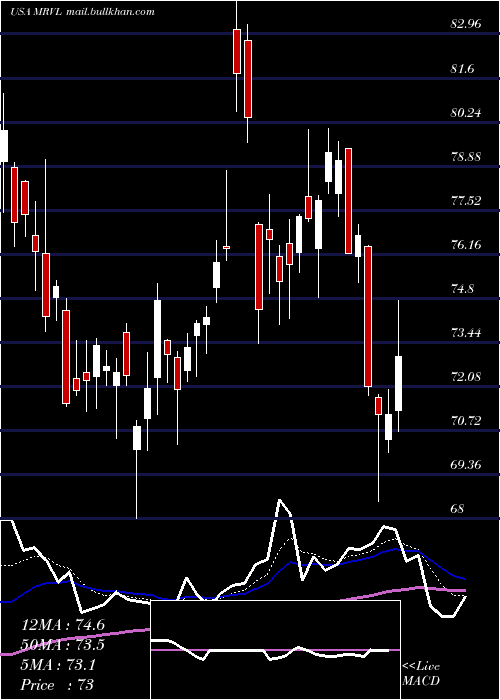Click the '12MA : 74.6' readout
500x700 pixels.
pyautogui.click(x=63, y=625)
